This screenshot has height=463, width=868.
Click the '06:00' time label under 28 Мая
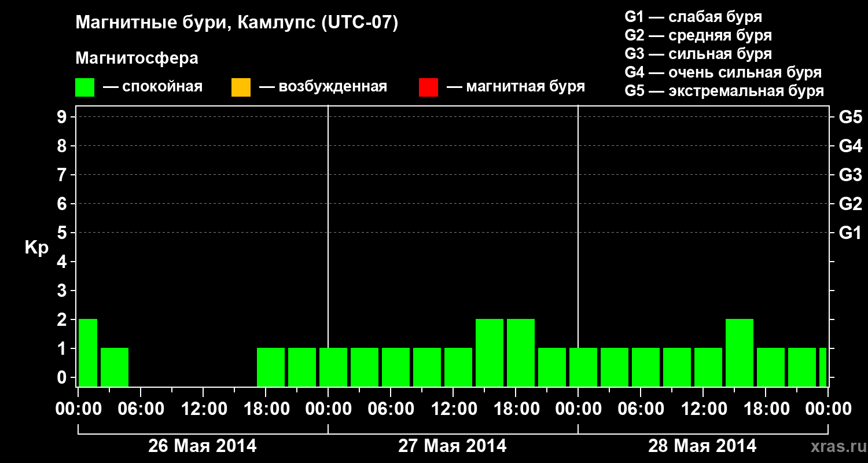[x=640, y=409]
